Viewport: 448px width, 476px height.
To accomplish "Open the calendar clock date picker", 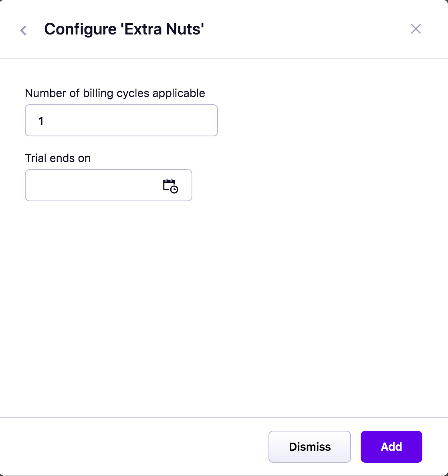I will (x=170, y=186).
